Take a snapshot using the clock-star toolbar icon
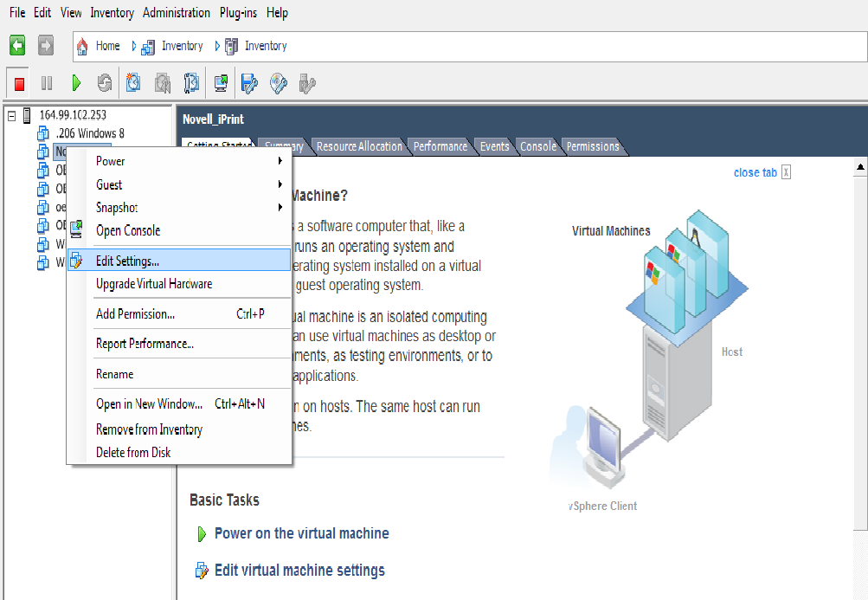The width and height of the screenshot is (868, 600). coord(133,83)
